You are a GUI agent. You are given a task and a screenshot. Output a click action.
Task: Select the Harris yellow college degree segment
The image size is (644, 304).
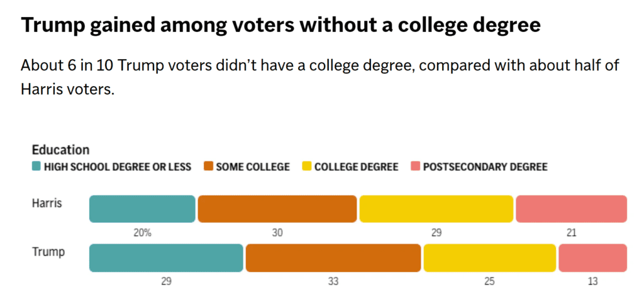(436, 209)
